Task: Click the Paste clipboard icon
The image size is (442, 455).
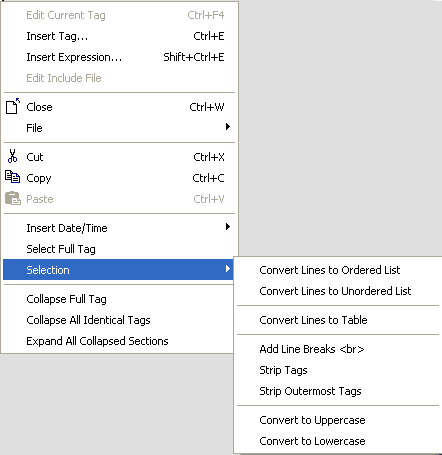Action: click(13, 198)
